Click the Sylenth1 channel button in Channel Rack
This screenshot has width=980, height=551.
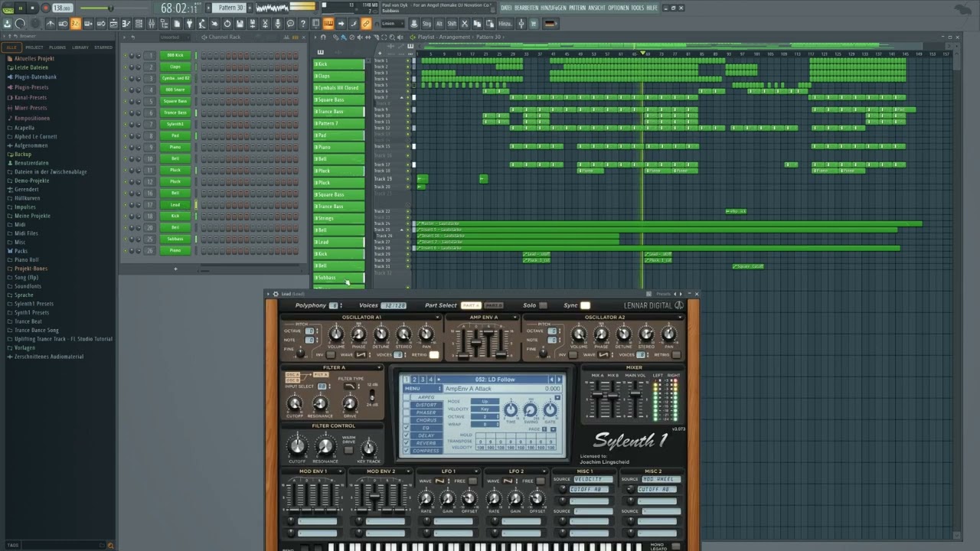[175, 124]
